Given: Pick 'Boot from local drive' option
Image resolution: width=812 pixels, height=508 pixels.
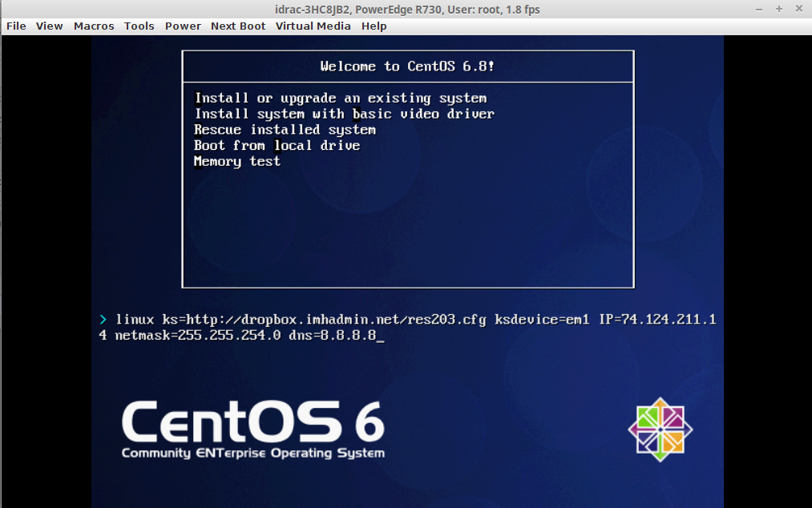Looking at the screenshot, I should coord(277,146).
